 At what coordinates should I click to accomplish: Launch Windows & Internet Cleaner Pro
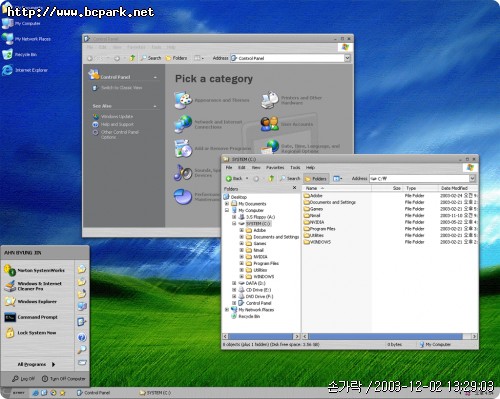[37, 286]
